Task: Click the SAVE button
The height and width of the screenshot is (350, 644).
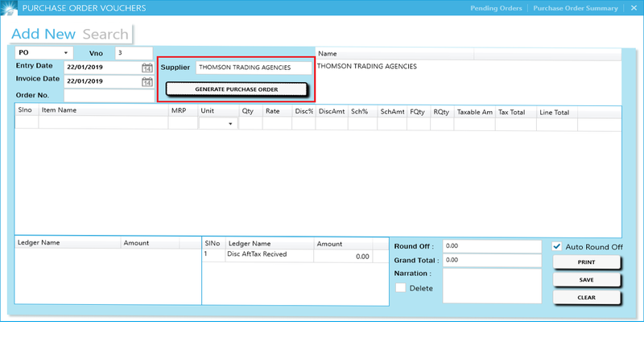Action: tap(586, 280)
